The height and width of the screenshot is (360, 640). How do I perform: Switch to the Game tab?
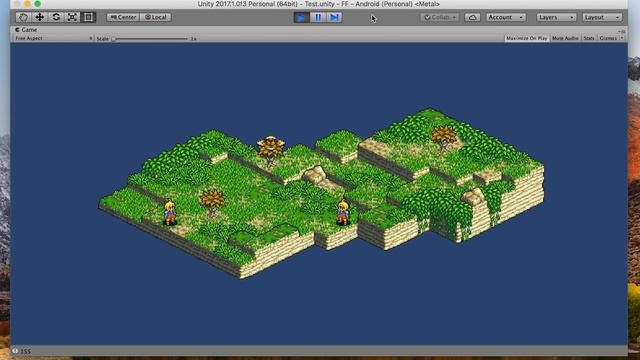[x=26, y=30]
